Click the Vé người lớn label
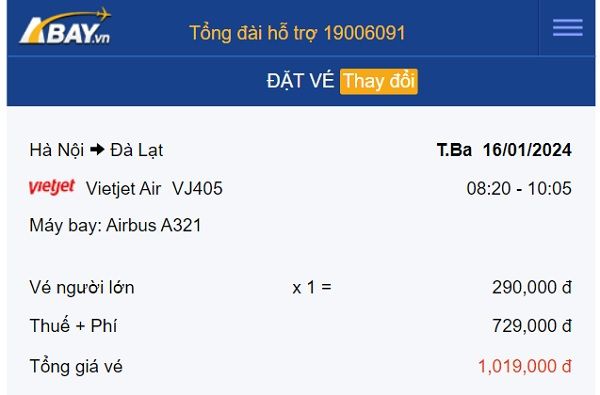Image resolution: width=600 pixels, height=395 pixels. pyautogui.click(x=82, y=287)
